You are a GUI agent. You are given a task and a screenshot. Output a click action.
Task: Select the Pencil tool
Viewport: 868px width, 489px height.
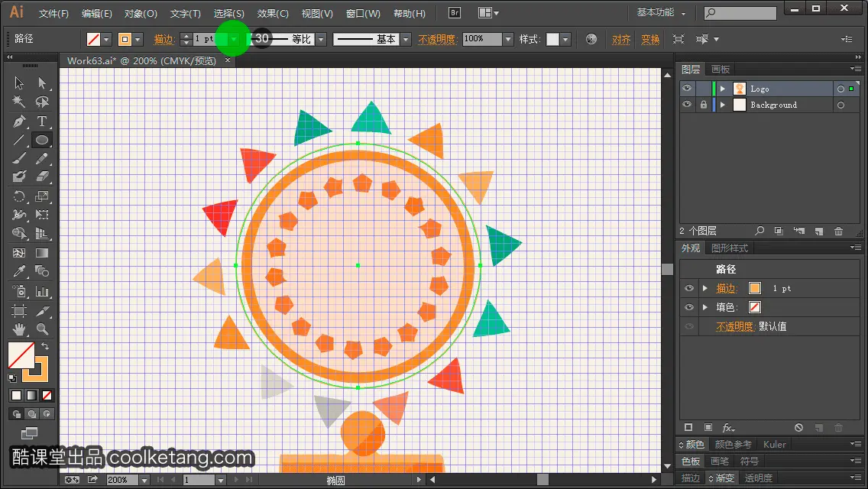pyautogui.click(x=42, y=158)
